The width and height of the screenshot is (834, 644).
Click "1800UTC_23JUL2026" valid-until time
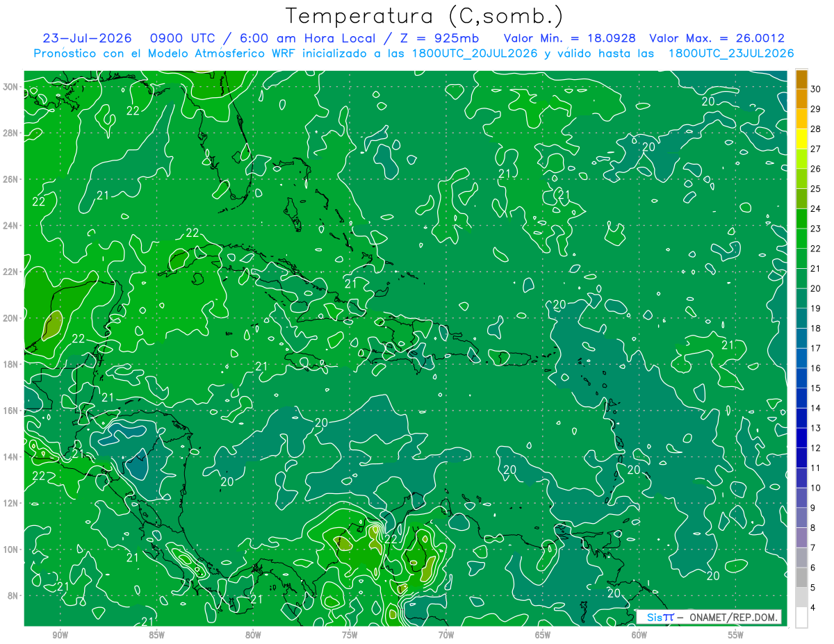click(x=731, y=53)
